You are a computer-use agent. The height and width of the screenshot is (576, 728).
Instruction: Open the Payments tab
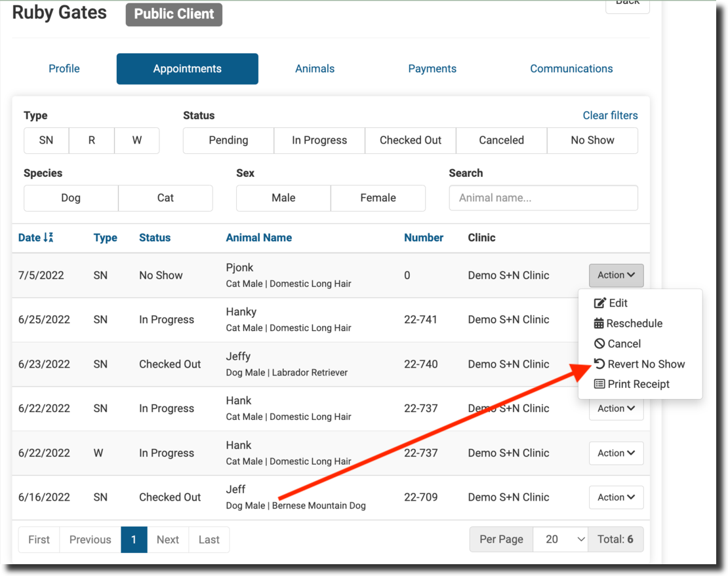[432, 69]
